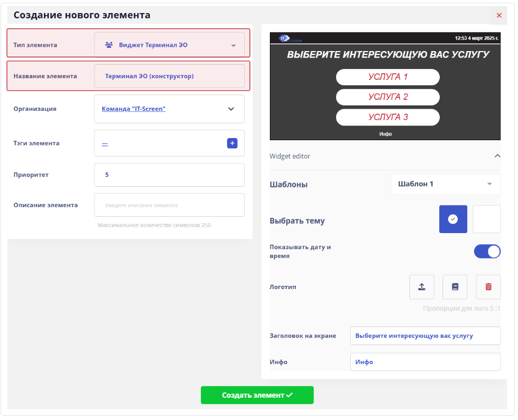The width and height of the screenshot is (518, 420).
Task: Disable the show date and time toggle
Action: (487, 252)
